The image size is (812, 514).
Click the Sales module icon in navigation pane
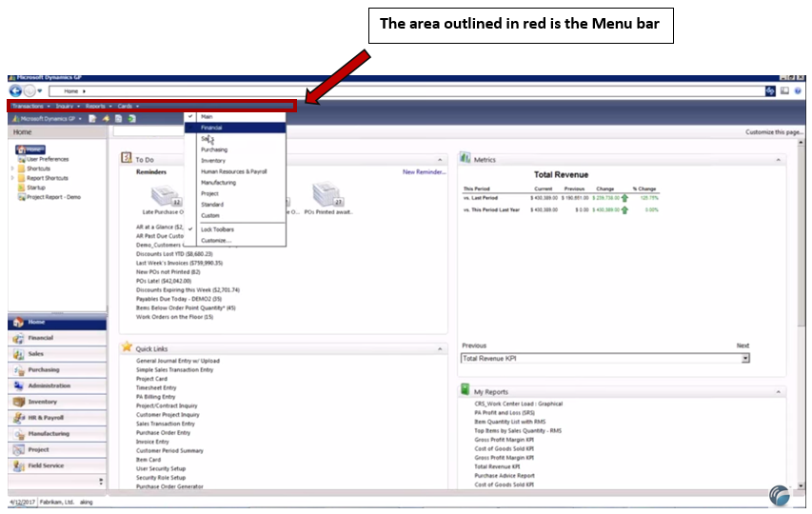coord(18,355)
